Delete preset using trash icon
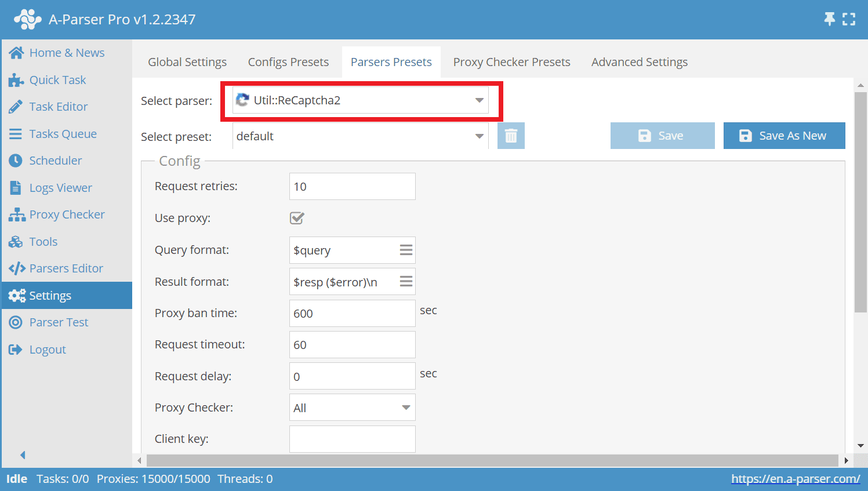 pos(511,136)
